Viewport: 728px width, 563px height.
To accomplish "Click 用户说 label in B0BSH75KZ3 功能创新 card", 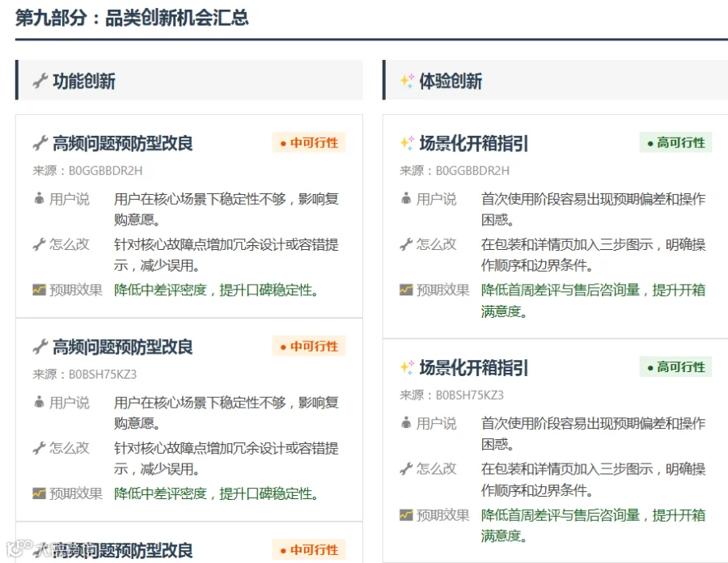I will 70,403.
